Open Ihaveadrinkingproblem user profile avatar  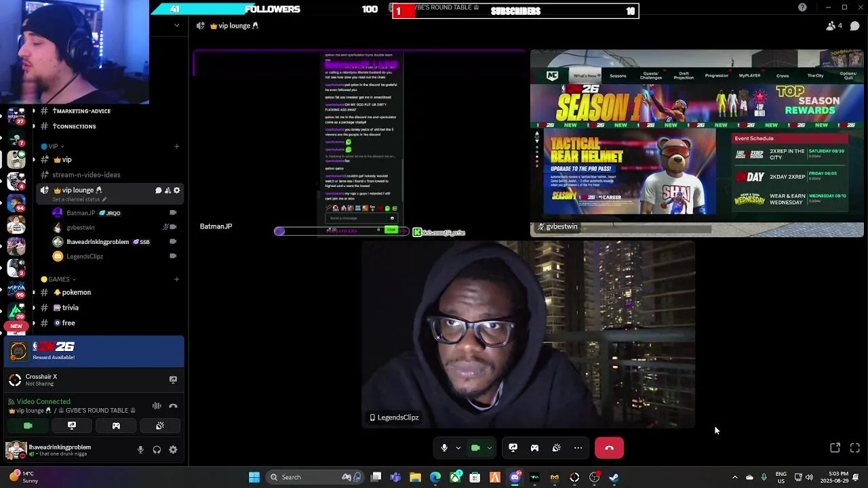pyautogui.click(x=16, y=450)
